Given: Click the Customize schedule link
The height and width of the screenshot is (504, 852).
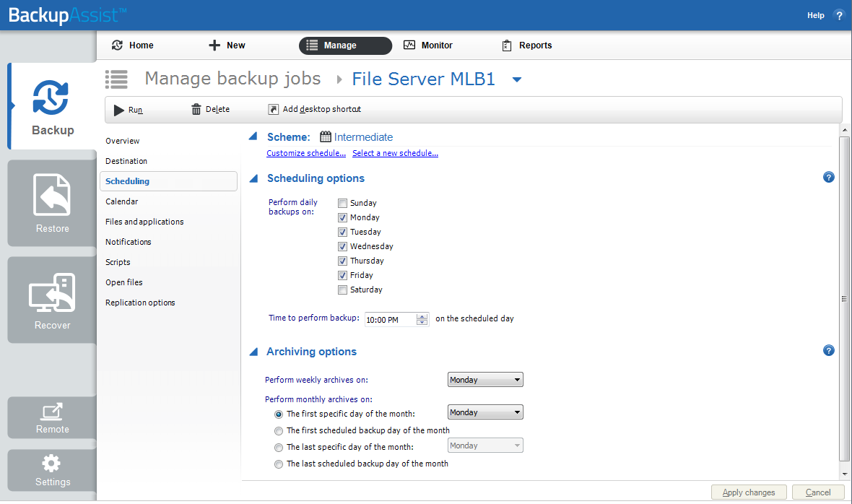Looking at the screenshot, I should pos(306,153).
